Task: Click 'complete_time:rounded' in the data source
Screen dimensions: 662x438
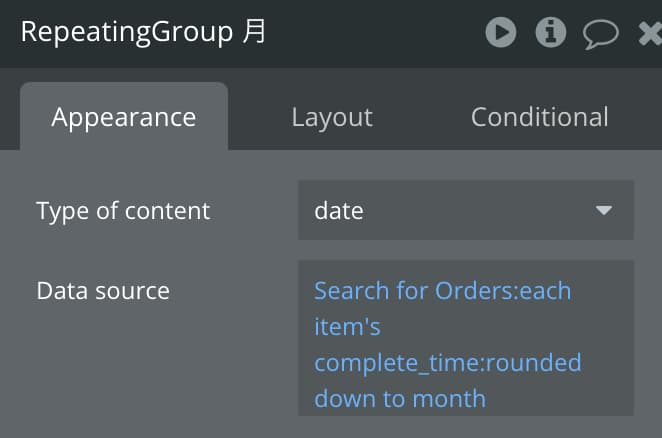Action: coord(448,363)
